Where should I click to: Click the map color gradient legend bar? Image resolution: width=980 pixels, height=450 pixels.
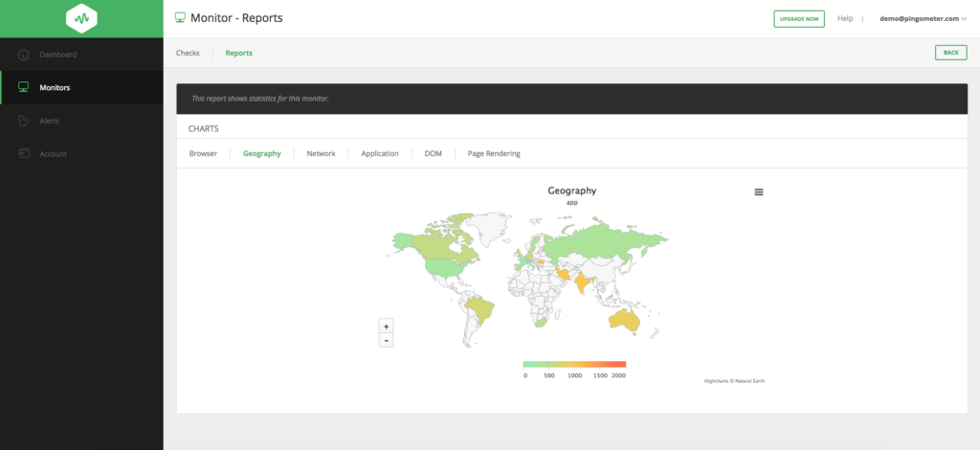pyautogui.click(x=574, y=364)
